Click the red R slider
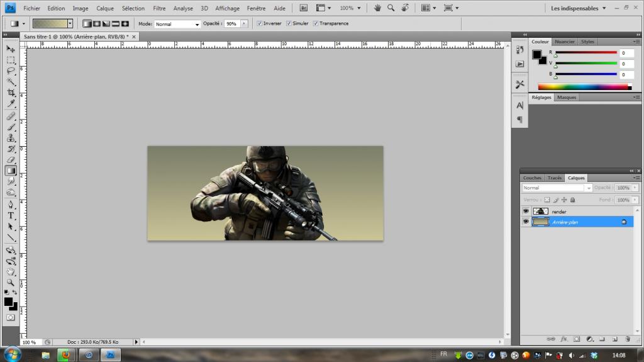 [586, 53]
